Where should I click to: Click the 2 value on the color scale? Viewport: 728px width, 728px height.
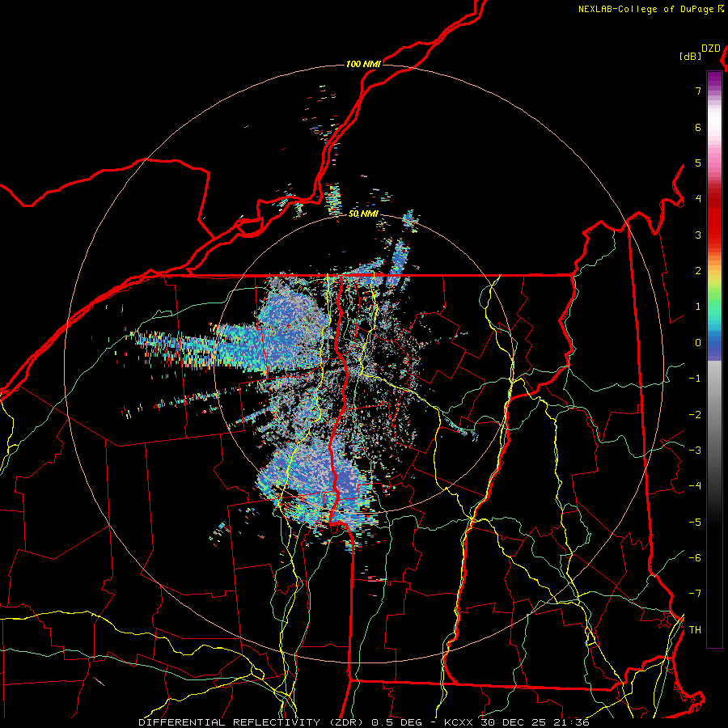coord(698,271)
